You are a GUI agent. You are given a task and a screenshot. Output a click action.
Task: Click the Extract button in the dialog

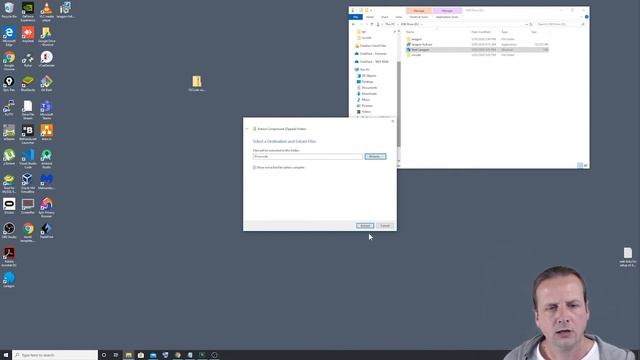364,226
